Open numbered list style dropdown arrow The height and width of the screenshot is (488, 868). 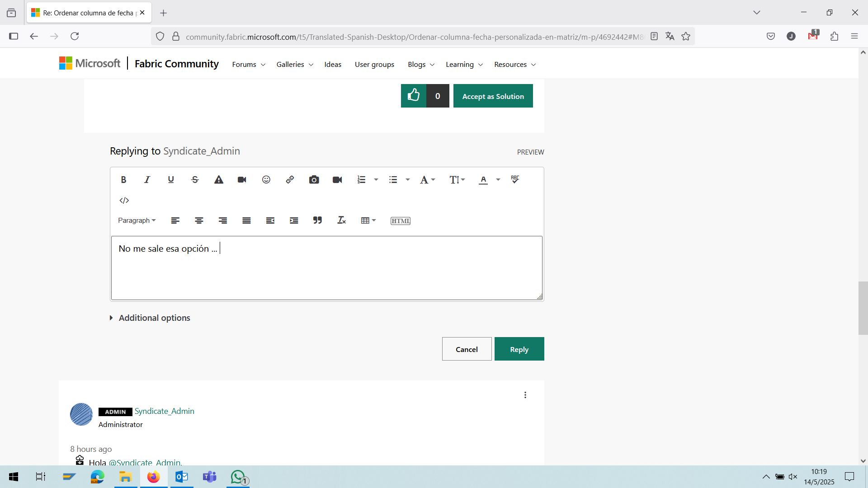[x=376, y=179]
